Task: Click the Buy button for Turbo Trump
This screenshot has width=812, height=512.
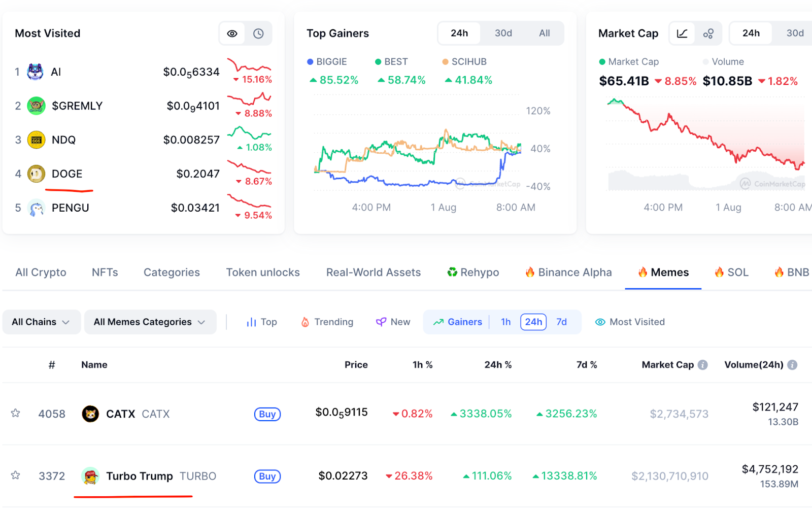Action: tap(267, 476)
